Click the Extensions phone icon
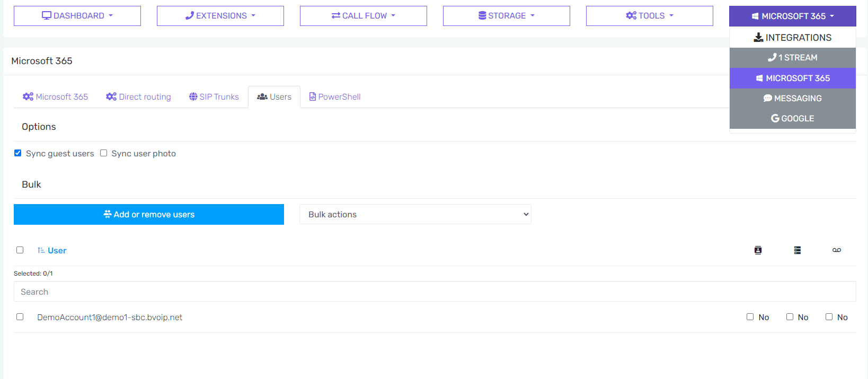 point(190,16)
